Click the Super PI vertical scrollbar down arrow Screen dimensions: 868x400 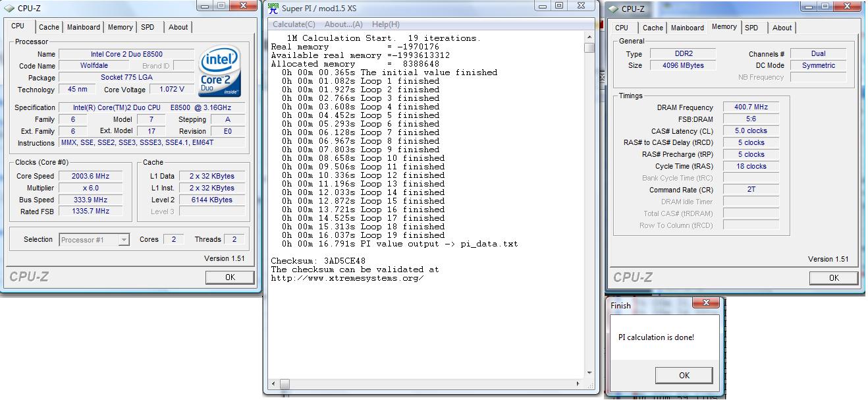pos(589,373)
